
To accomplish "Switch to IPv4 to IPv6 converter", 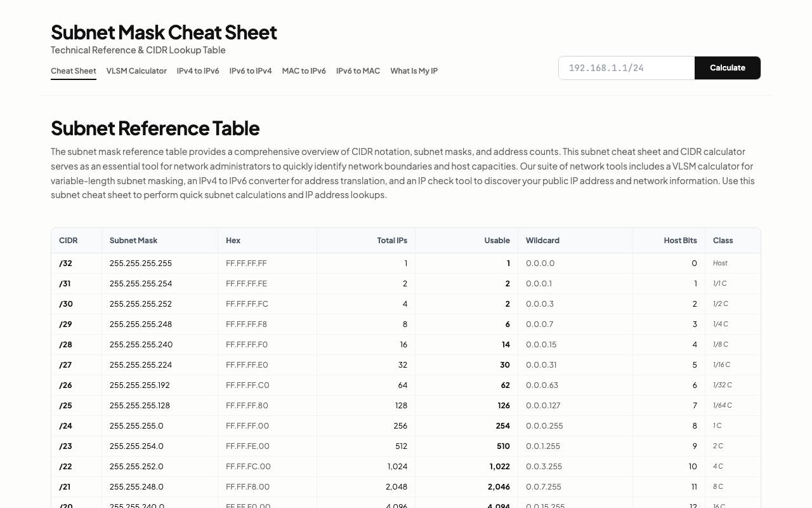I will pos(198,71).
